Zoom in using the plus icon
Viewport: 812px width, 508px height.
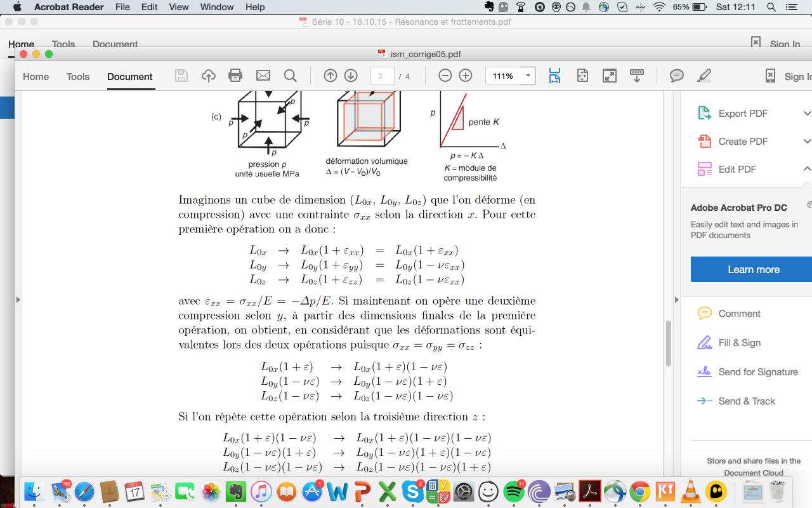click(466, 76)
